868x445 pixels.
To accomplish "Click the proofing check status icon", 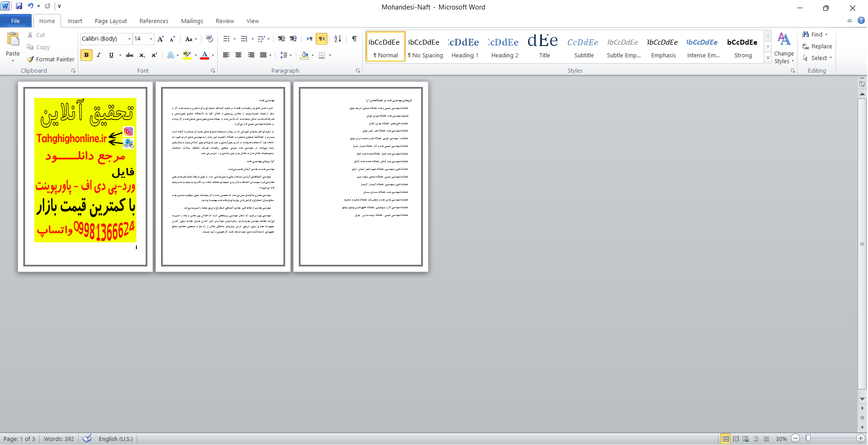I will (x=87, y=438).
